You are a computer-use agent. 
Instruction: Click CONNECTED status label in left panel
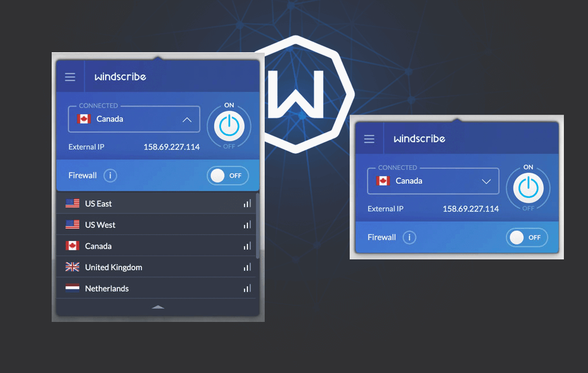(x=98, y=106)
